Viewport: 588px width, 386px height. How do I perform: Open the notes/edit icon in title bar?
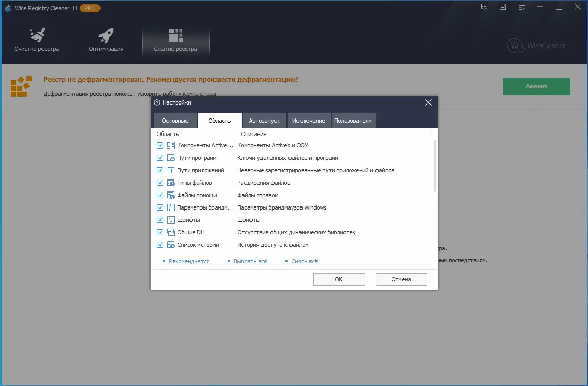pos(503,7)
